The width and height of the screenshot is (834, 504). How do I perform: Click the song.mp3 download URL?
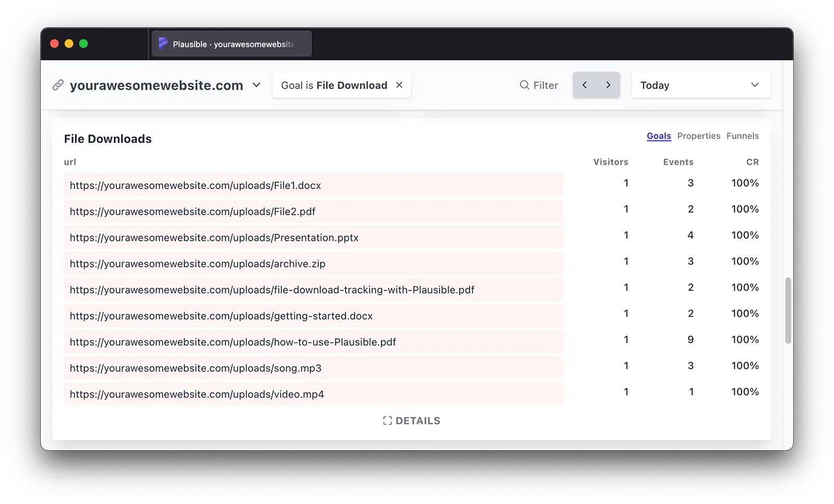[x=196, y=368]
